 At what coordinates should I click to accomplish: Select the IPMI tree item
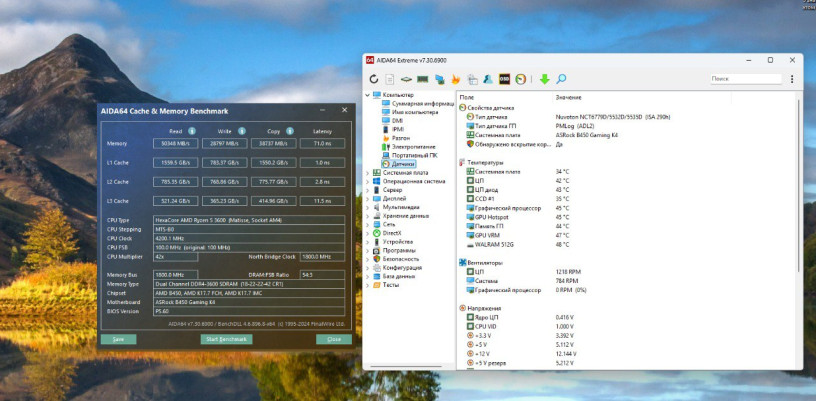click(x=393, y=130)
